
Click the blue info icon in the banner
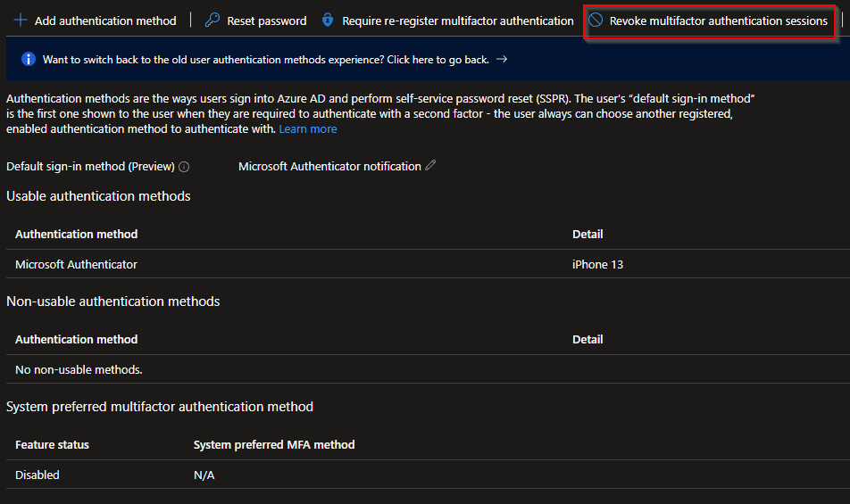[29, 59]
